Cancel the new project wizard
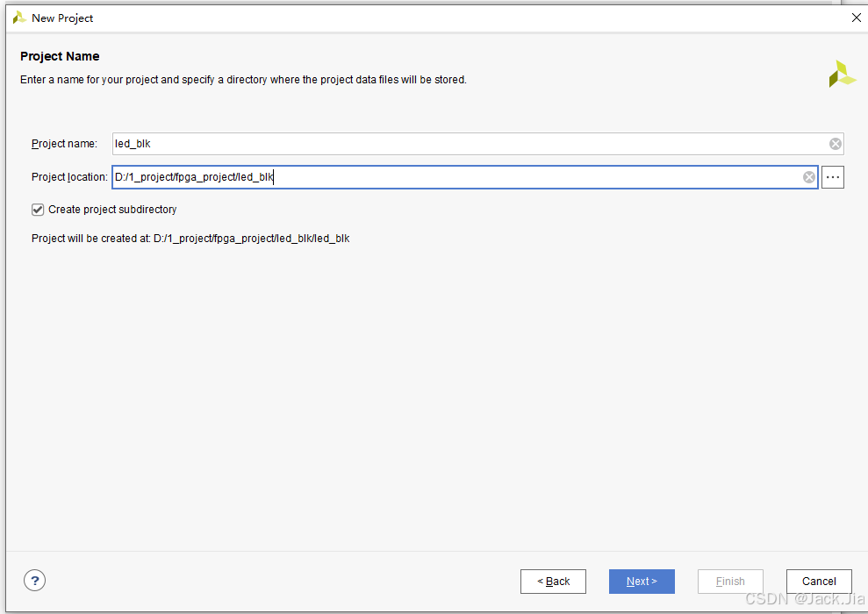 tap(819, 582)
